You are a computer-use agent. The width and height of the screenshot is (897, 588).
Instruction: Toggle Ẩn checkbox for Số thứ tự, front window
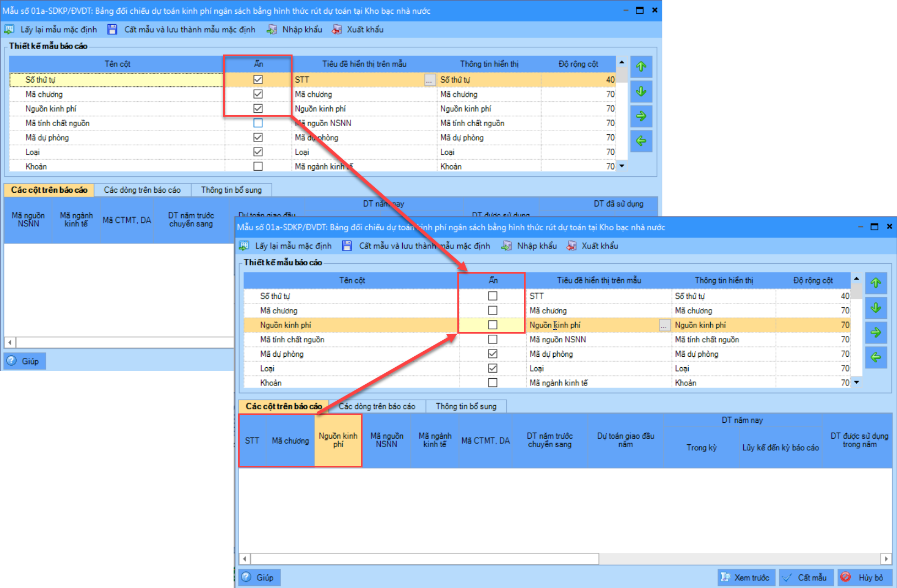click(493, 296)
